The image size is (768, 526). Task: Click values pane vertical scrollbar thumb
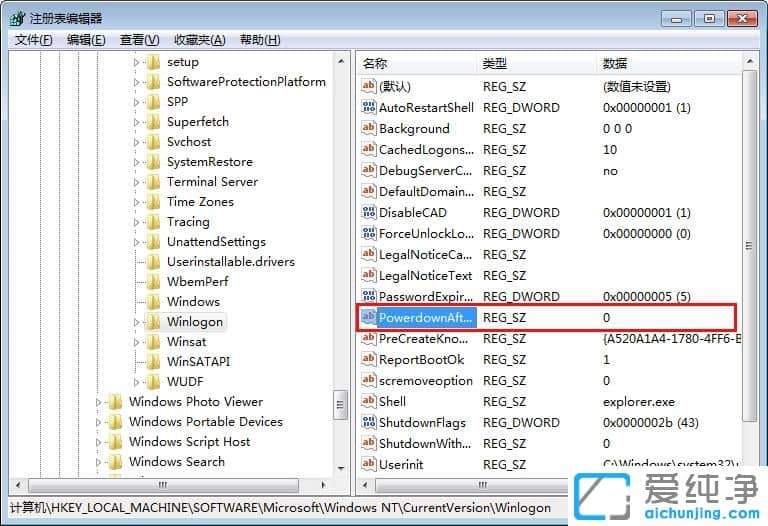pyautogui.click(x=749, y=246)
